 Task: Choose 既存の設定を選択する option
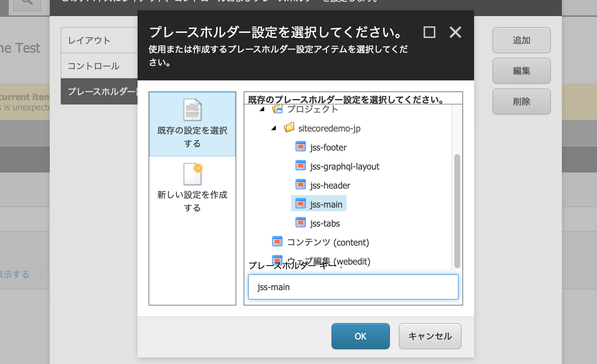(x=192, y=124)
